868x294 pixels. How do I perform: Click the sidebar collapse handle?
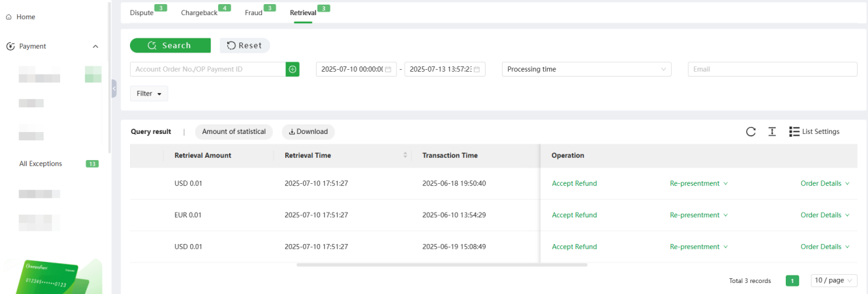click(114, 88)
